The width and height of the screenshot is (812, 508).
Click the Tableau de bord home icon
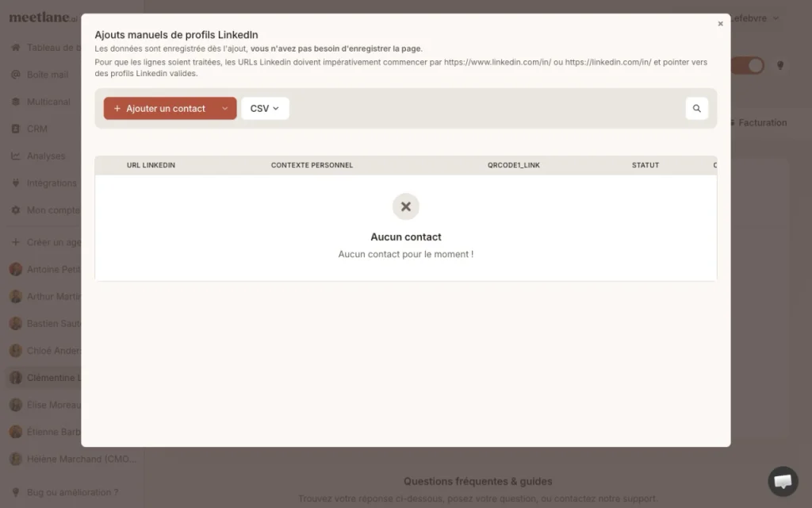point(16,47)
